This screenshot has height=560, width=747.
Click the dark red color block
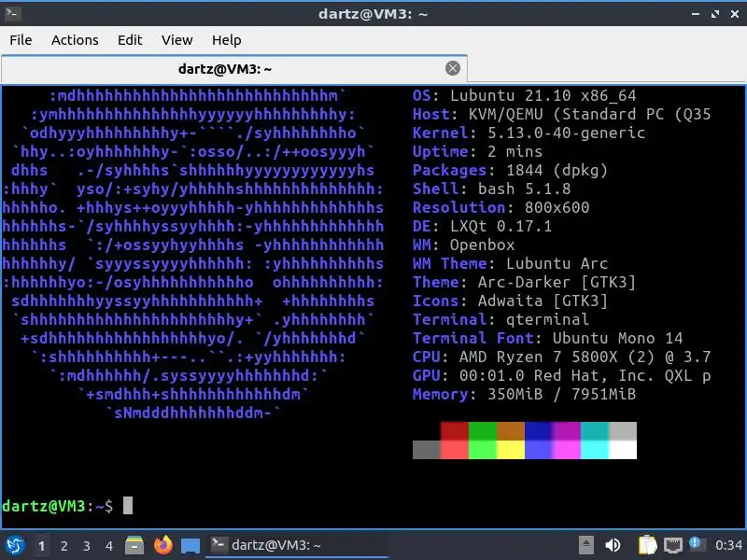[x=455, y=431]
